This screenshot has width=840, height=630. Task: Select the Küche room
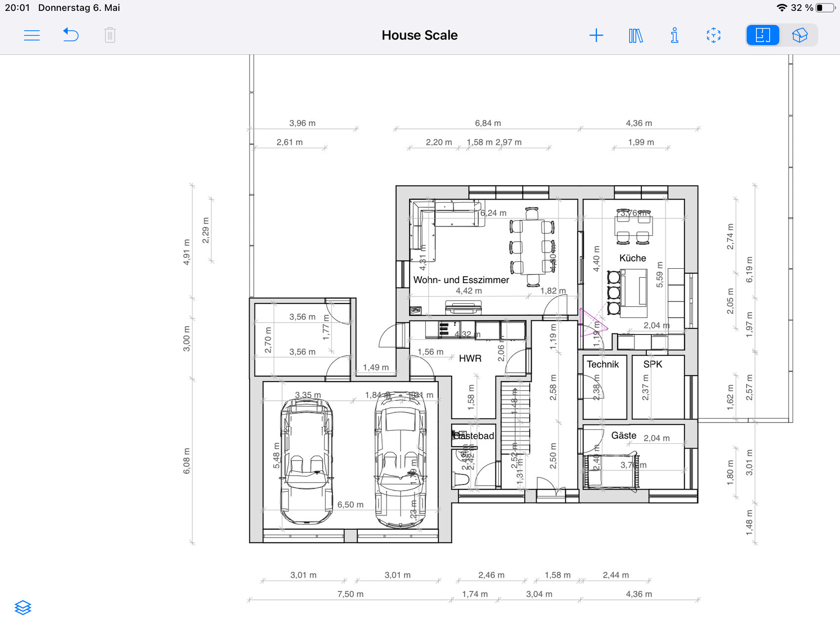pos(633,258)
